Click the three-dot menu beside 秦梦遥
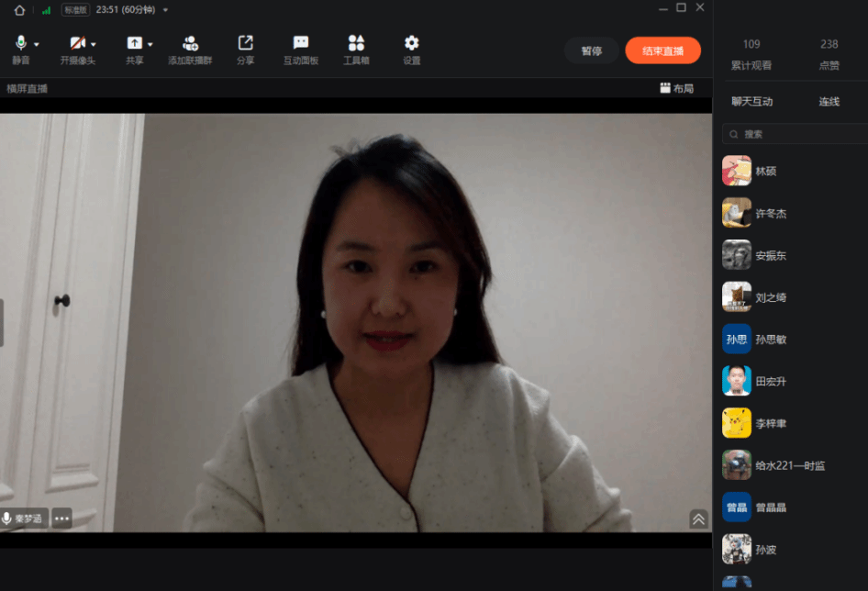 [61, 519]
